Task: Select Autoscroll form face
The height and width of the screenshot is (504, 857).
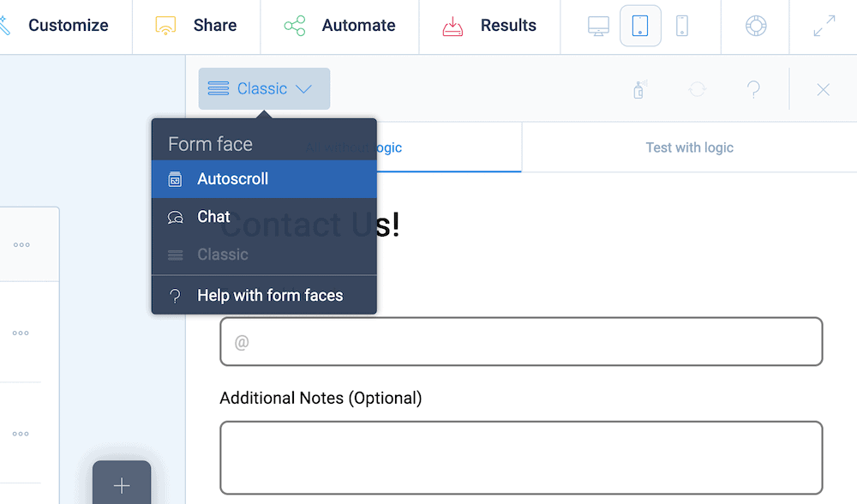Action: pos(264,179)
